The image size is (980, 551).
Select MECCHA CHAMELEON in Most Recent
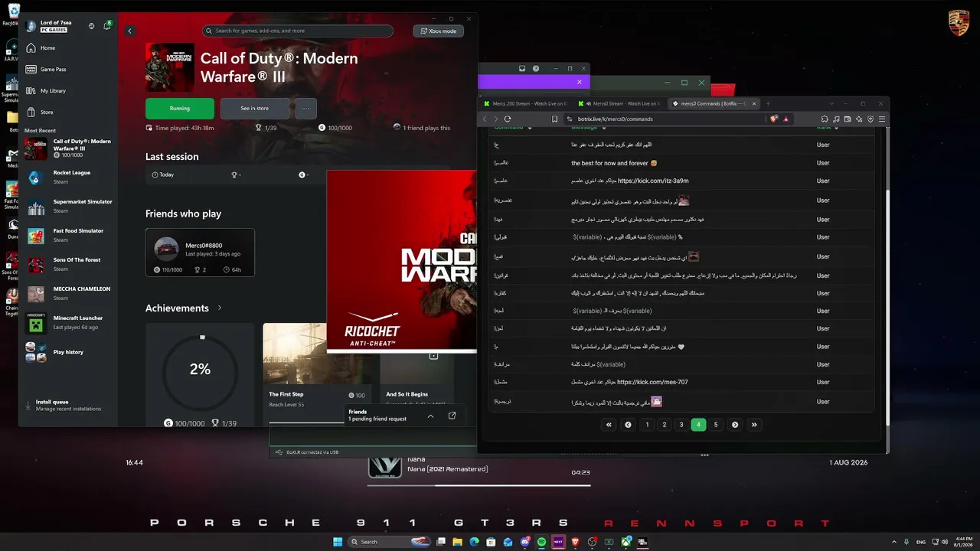(x=68, y=294)
